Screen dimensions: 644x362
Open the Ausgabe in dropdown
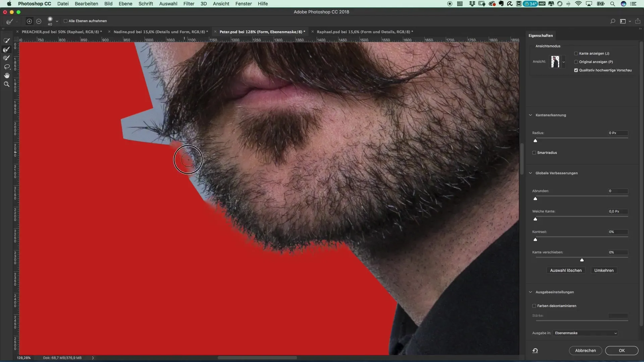coord(585,333)
